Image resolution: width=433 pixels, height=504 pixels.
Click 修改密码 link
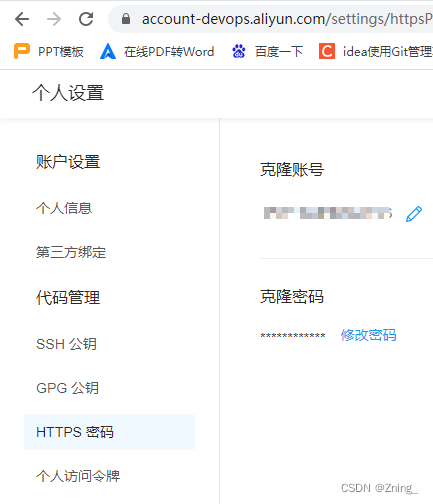click(368, 335)
